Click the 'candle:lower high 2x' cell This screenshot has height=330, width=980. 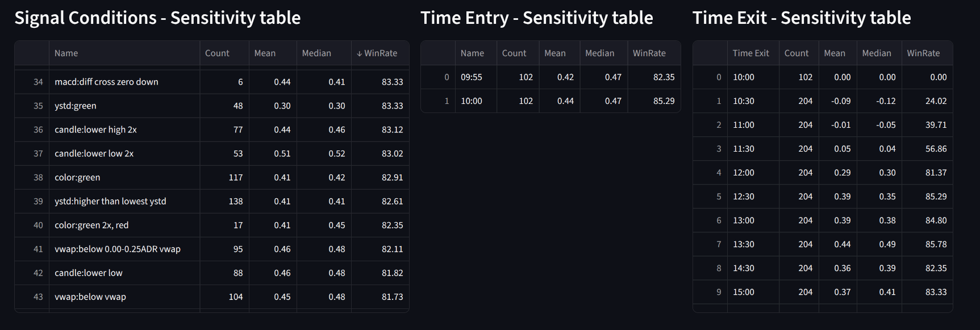pos(95,130)
